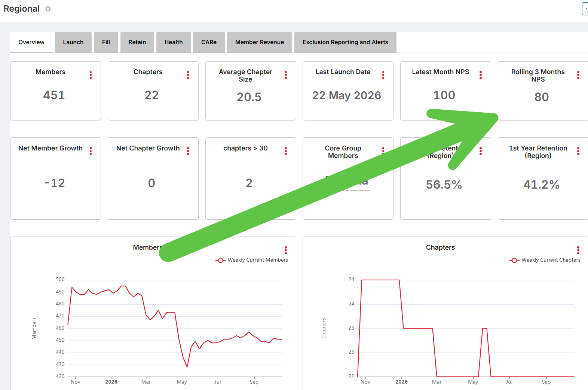Open the Net Member Growth card menu
588x390 pixels.
91,151
